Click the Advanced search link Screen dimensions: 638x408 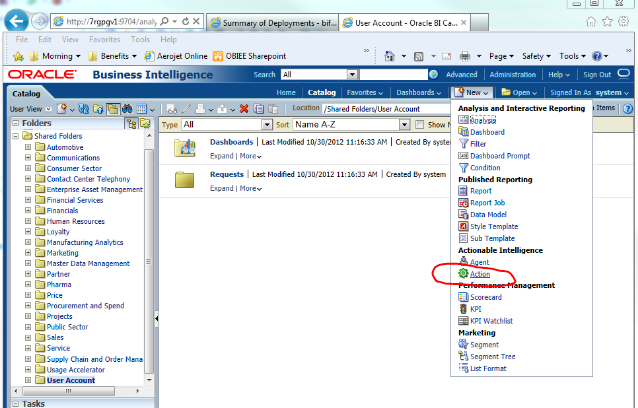[x=461, y=75]
